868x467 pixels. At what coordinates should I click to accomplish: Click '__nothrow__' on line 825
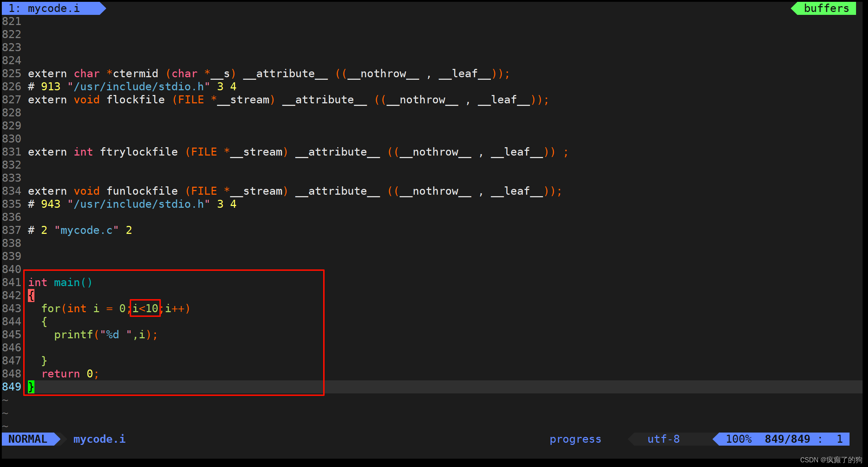tap(383, 74)
